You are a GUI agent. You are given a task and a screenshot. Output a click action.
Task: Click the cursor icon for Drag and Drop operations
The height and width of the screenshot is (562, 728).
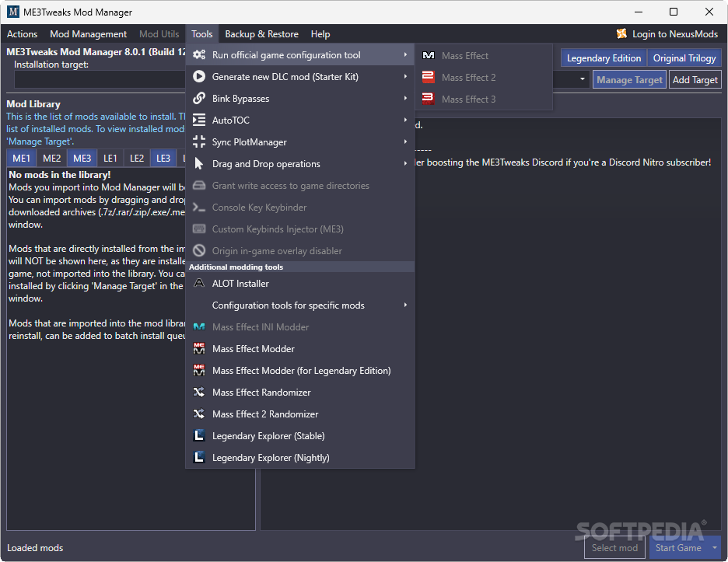[x=199, y=164]
